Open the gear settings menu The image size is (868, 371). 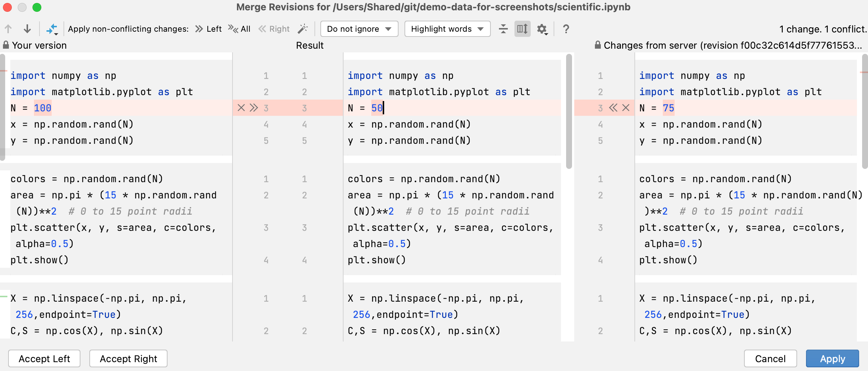[542, 29]
